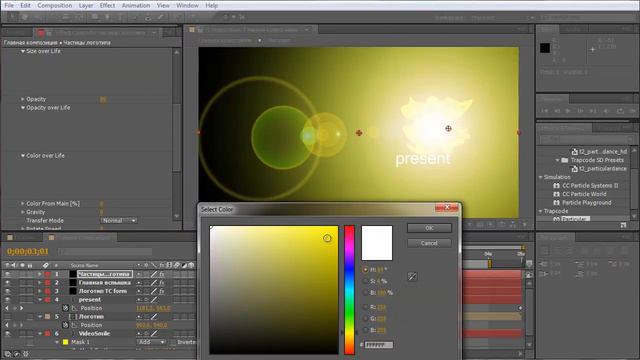The height and width of the screenshot is (360, 640).
Task: Go to next keyframe on present Position
Action: click(22, 308)
